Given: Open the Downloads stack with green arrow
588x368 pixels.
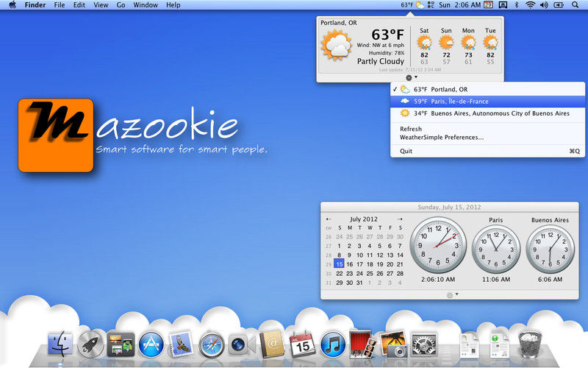Looking at the screenshot, I should pyautogui.click(x=500, y=345).
